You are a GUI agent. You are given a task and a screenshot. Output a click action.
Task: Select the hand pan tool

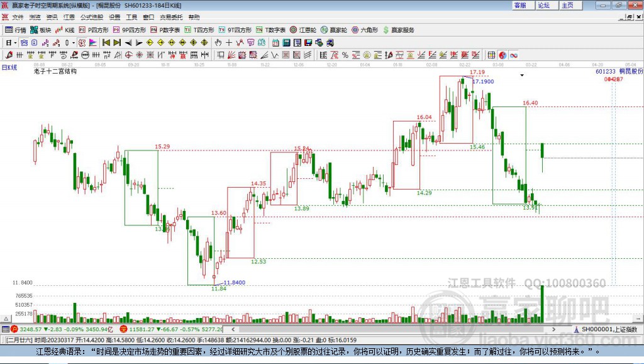[218, 43]
